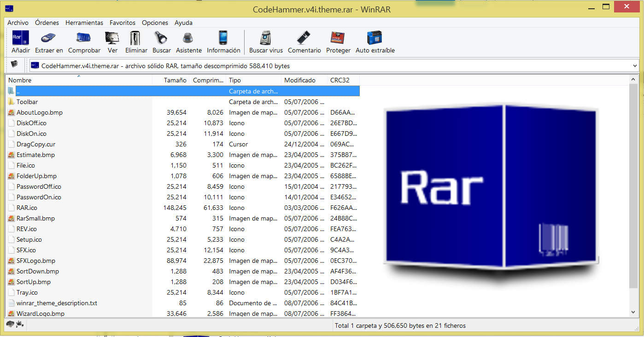Sort by the Comprimido column header
644x337 pixels.
[x=208, y=80]
